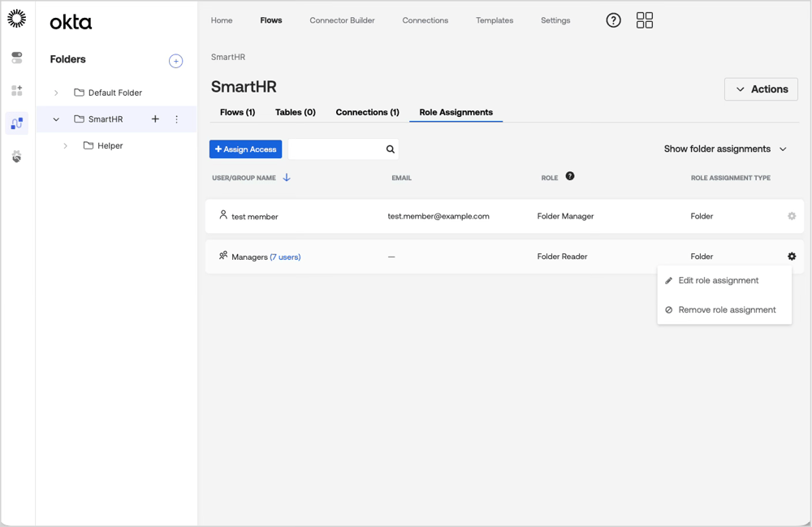Sort by User/Group Name arrow
This screenshot has height=527, width=812.
[x=287, y=178]
